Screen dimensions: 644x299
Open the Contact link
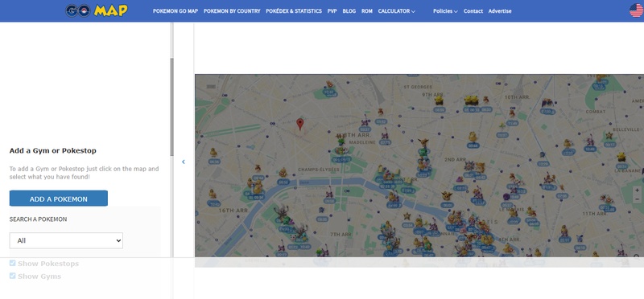pyautogui.click(x=473, y=11)
